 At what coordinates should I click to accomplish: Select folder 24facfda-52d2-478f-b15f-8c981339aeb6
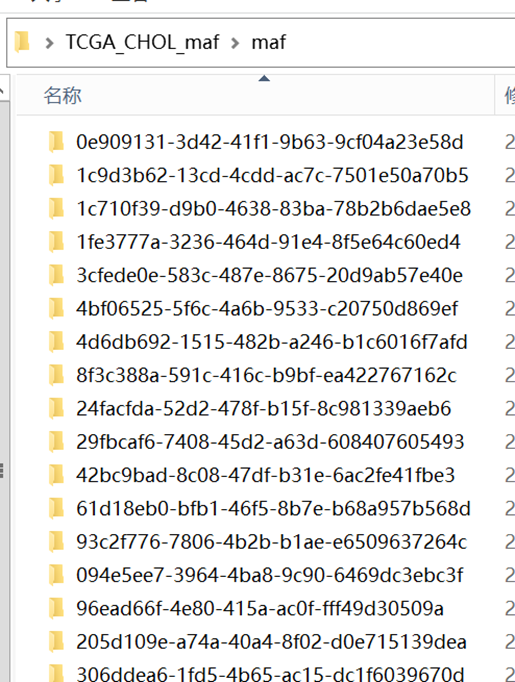264,408
